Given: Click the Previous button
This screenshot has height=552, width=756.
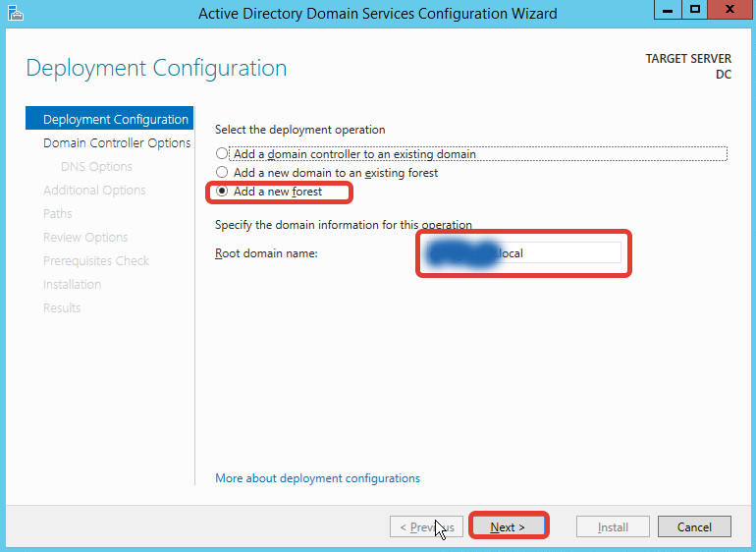Looking at the screenshot, I should click(426, 526).
